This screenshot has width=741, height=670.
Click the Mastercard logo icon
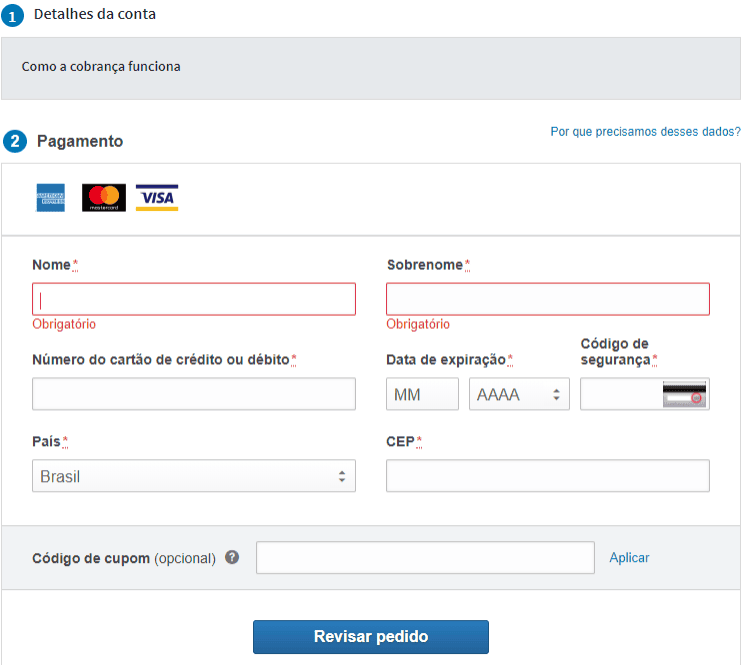[104, 198]
